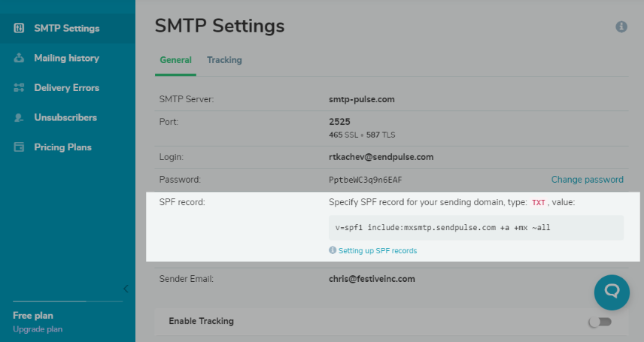The width and height of the screenshot is (644, 342).
Task: Open the Mailing history menu item
Action: (x=68, y=58)
